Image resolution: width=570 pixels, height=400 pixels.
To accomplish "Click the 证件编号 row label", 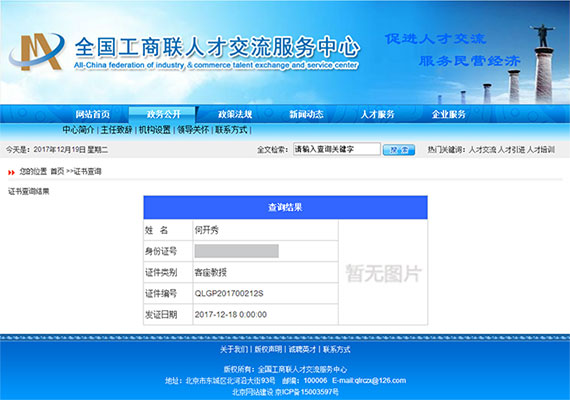I will [161, 293].
